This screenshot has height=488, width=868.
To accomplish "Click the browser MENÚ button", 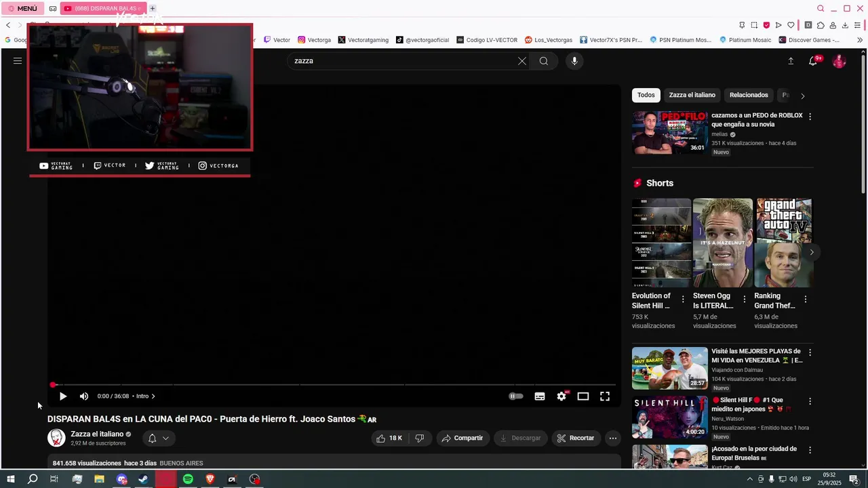I will 22,9.
